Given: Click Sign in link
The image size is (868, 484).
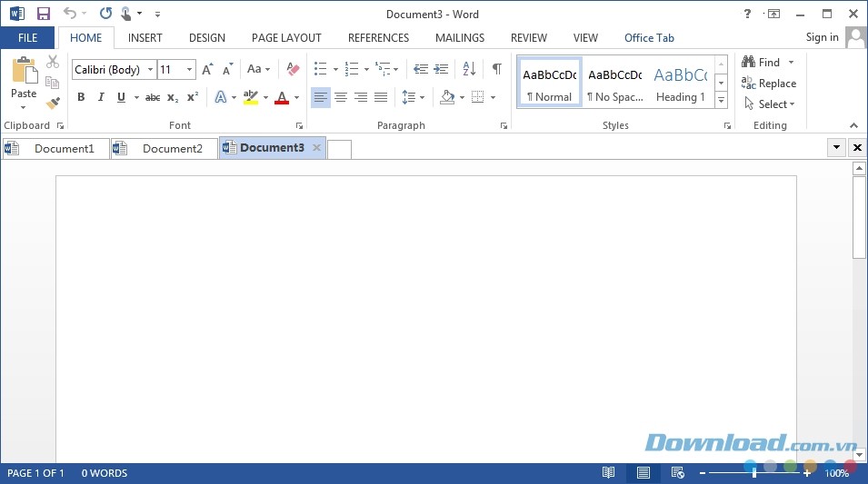Looking at the screenshot, I should pyautogui.click(x=822, y=37).
